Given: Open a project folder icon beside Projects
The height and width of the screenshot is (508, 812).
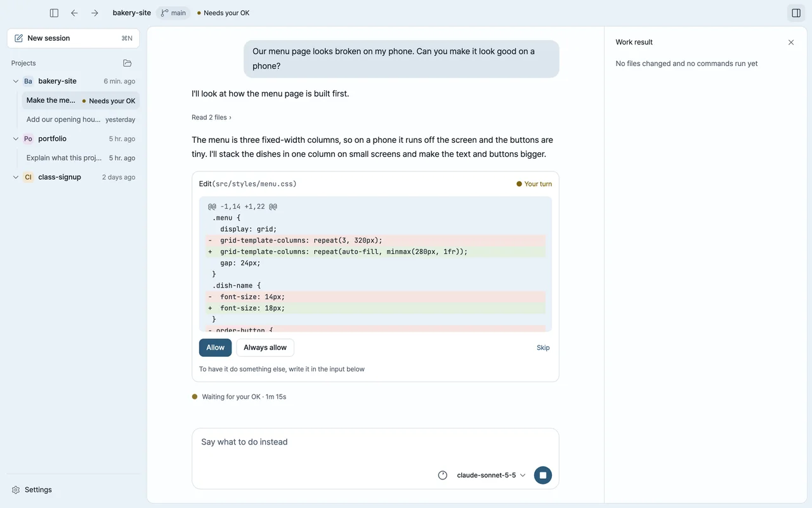Looking at the screenshot, I should [128, 63].
